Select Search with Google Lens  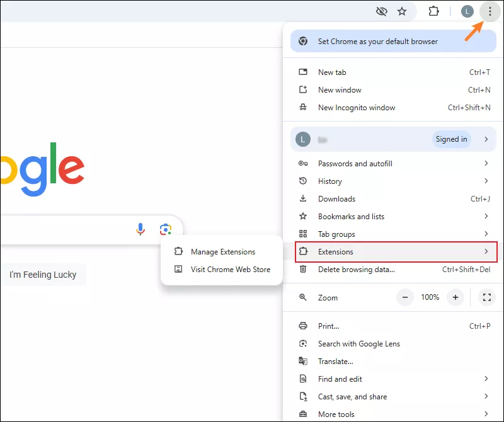point(393,344)
